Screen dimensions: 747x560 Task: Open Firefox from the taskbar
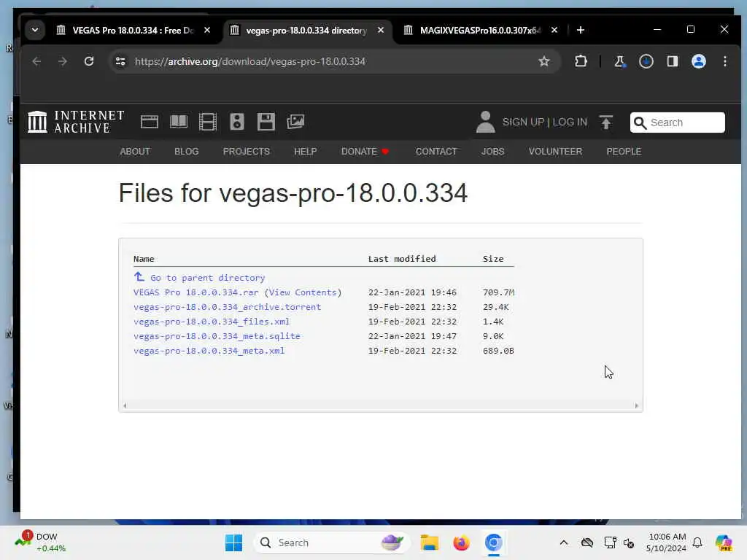[x=461, y=542]
